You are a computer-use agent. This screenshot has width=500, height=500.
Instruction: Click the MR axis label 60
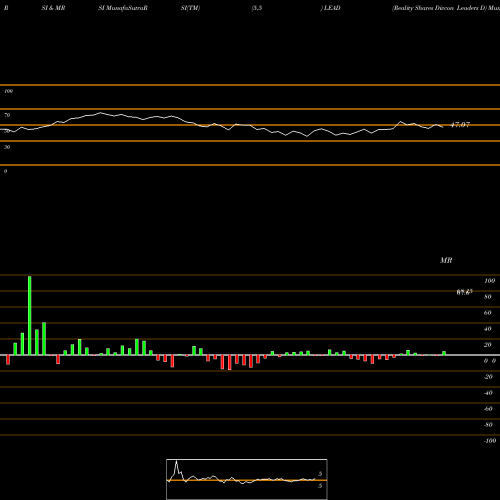click(488, 313)
